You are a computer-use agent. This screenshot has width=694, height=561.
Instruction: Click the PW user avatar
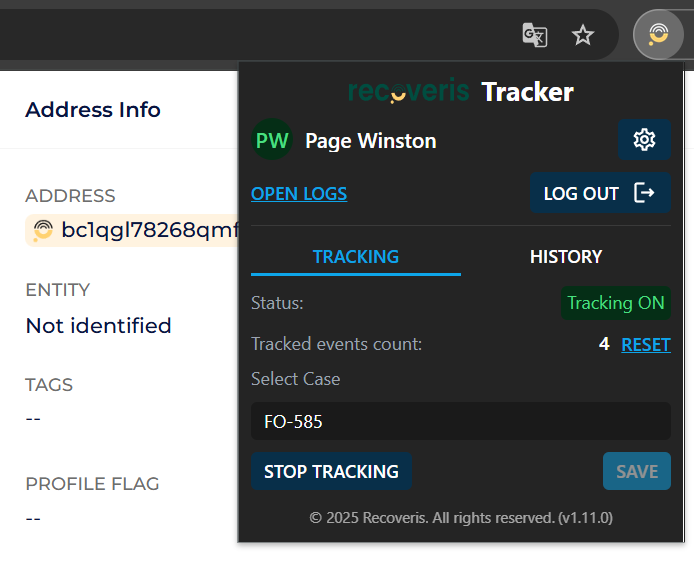point(272,139)
